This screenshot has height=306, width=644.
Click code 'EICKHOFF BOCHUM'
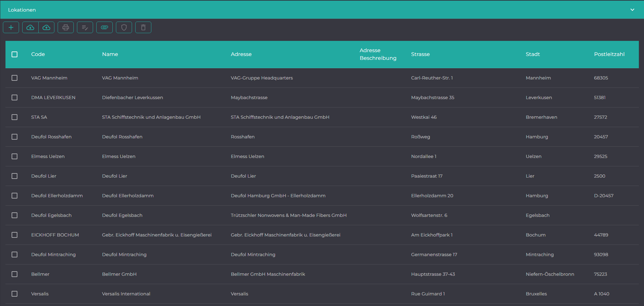pos(55,235)
